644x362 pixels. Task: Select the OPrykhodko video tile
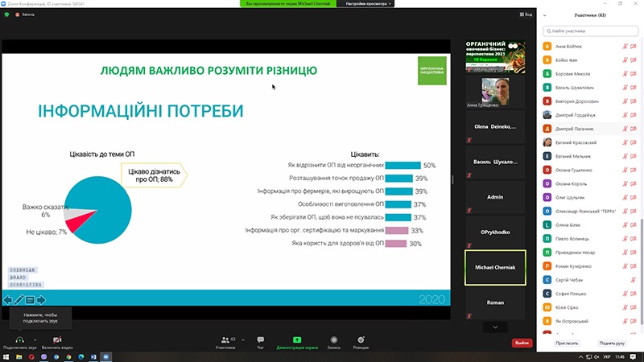tap(495, 232)
